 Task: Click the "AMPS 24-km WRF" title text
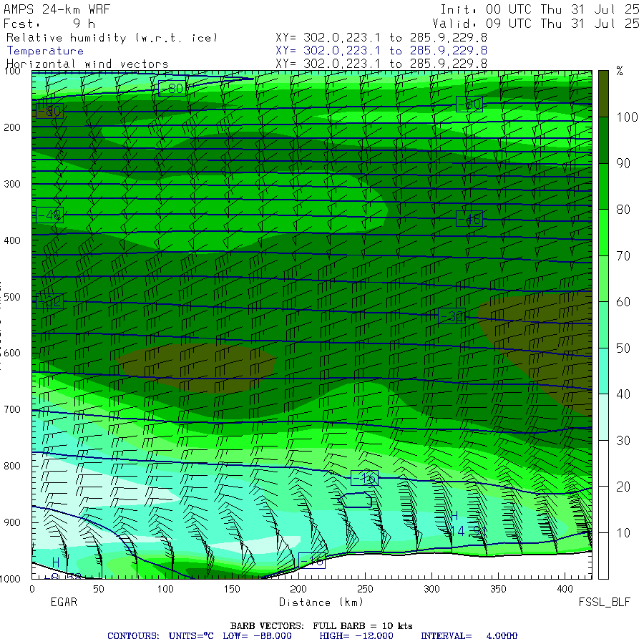coord(57,9)
